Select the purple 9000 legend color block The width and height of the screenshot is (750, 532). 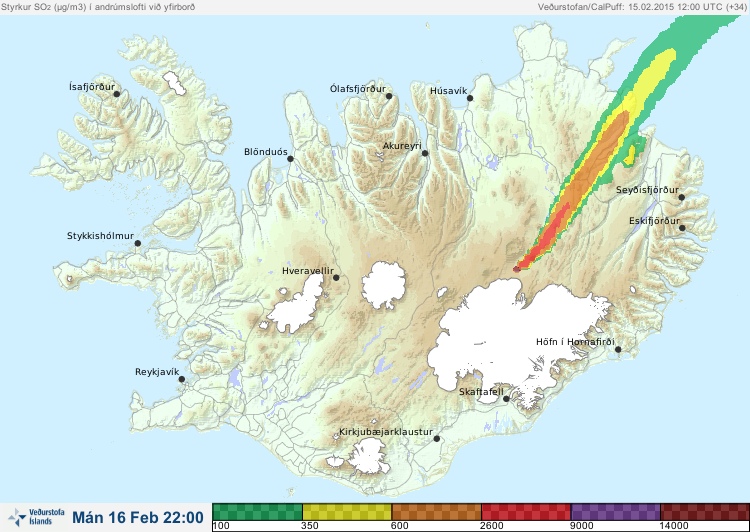(615, 512)
